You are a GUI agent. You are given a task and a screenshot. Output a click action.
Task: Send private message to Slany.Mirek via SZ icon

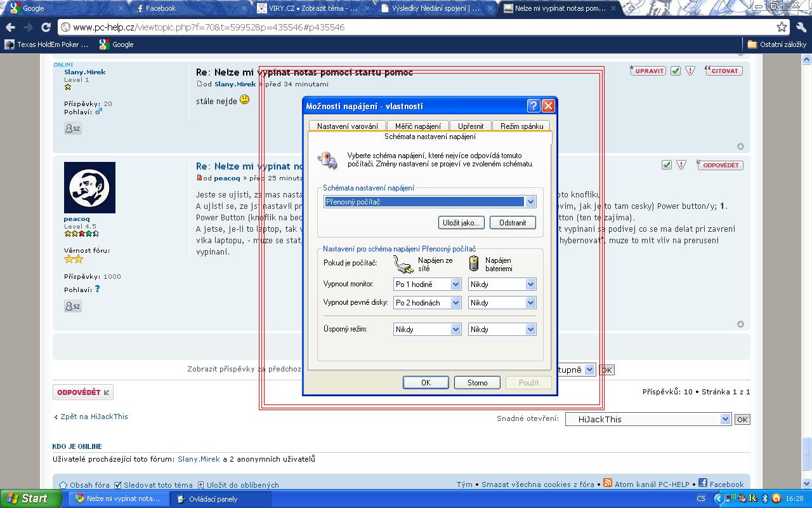tap(72, 128)
